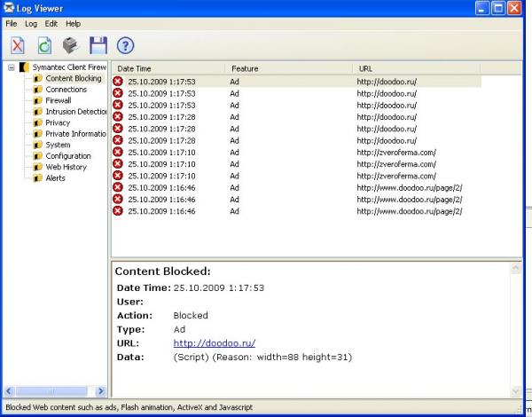Click the folder icon beside Connections
This screenshot has width=532, height=417.
[x=37, y=90]
